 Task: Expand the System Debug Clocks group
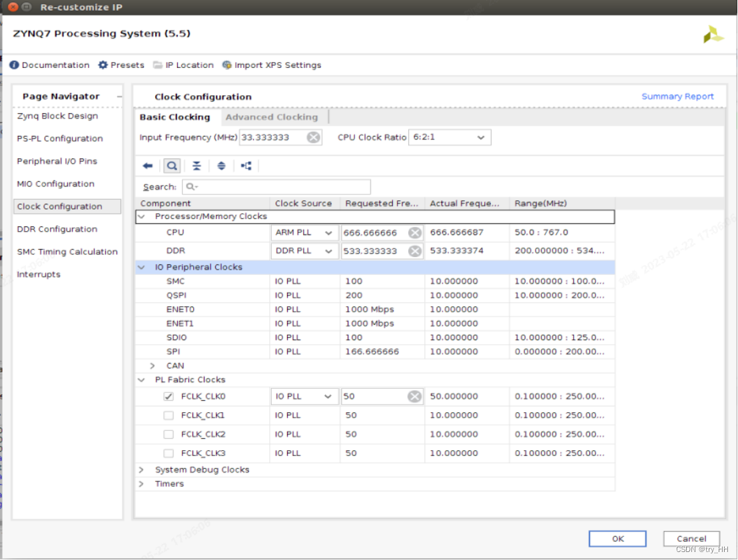pos(141,470)
